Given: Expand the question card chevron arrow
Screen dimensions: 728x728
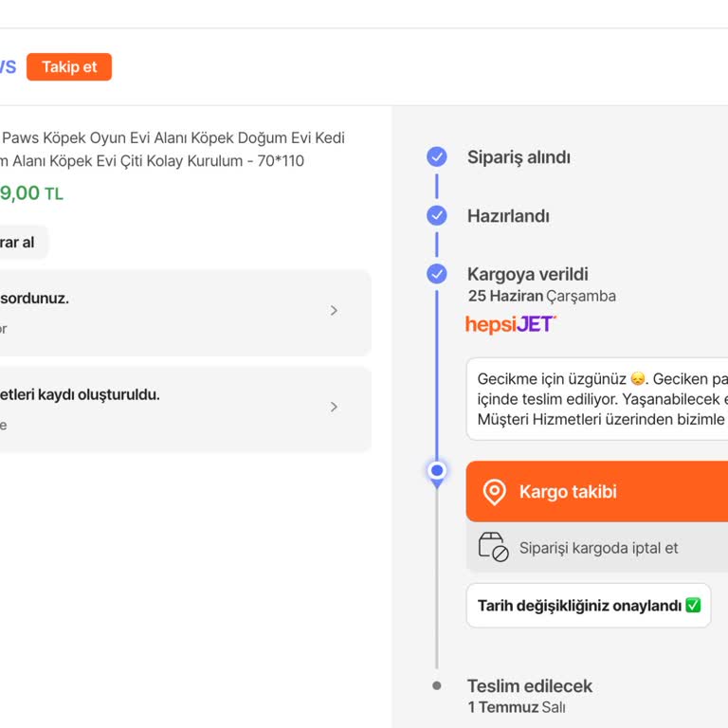Looking at the screenshot, I should (334, 311).
